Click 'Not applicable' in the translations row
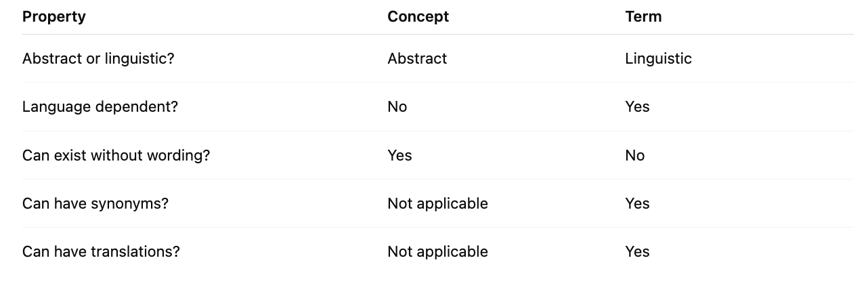868x294 pixels. (x=437, y=252)
